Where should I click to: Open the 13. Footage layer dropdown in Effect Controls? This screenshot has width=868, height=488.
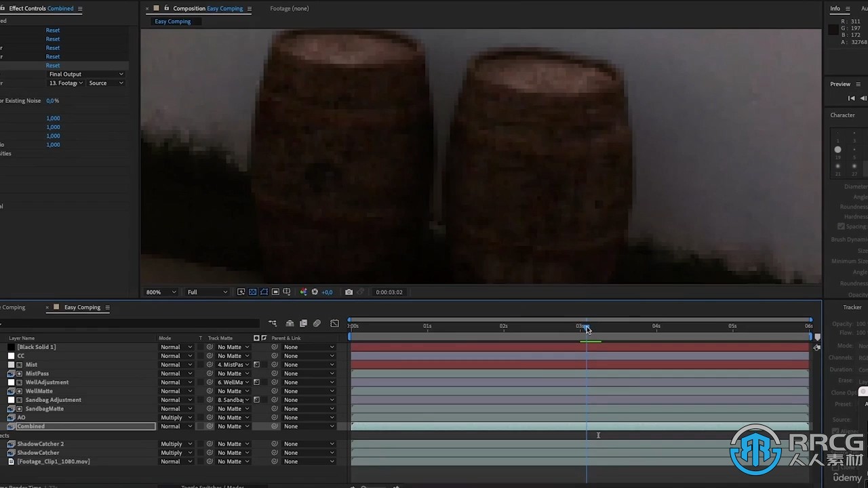pos(66,83)
